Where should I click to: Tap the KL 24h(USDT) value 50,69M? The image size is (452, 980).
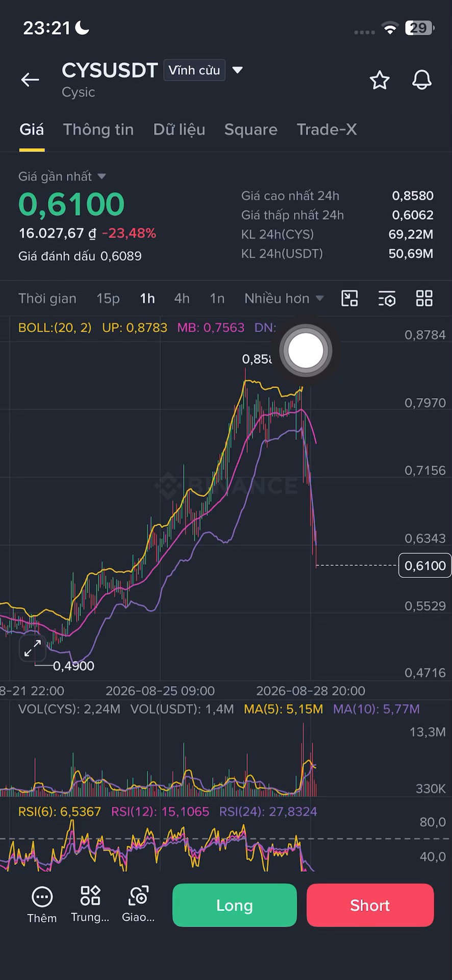[411, 254]
